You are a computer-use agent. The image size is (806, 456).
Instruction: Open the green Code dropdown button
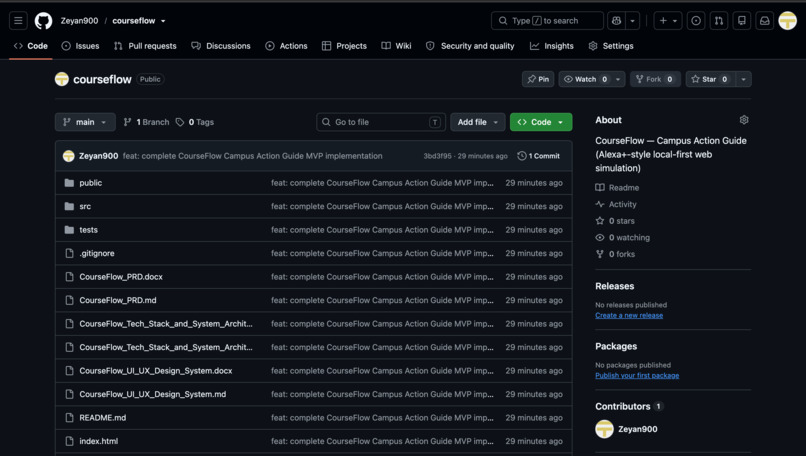(541, 122)
